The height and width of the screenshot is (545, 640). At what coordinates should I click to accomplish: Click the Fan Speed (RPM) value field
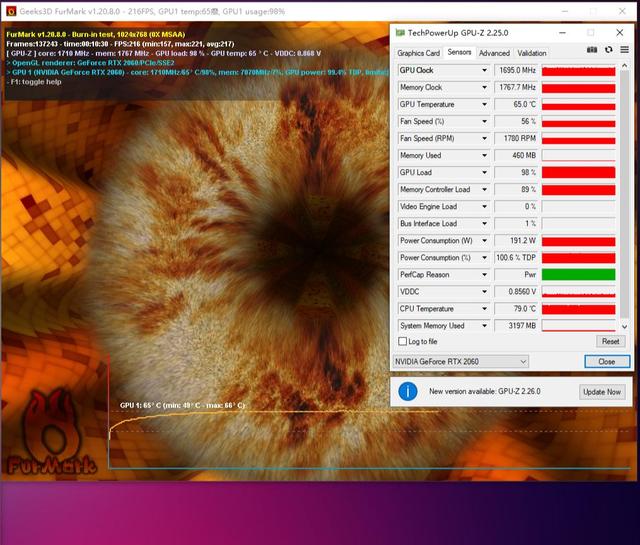516,138
